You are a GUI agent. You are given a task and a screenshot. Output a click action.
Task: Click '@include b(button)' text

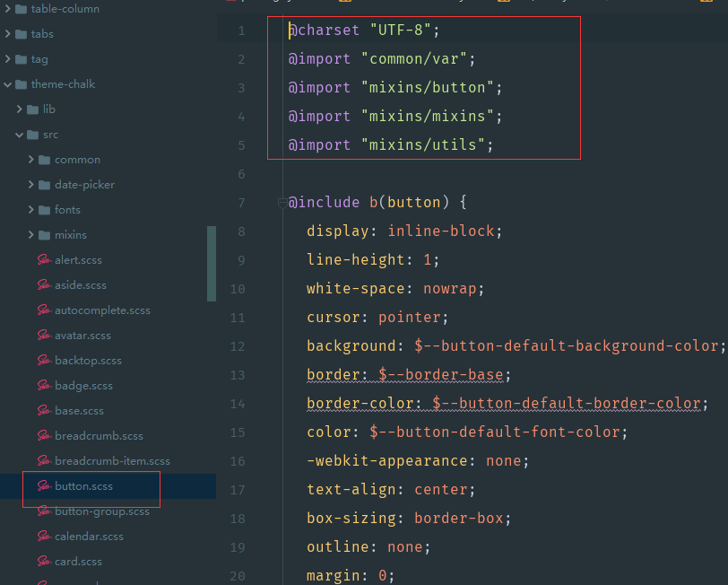click(x=368, y=203)
